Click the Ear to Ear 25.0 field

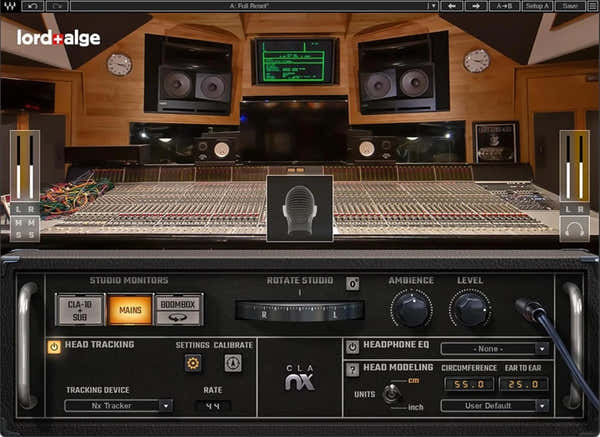point(524,384)
